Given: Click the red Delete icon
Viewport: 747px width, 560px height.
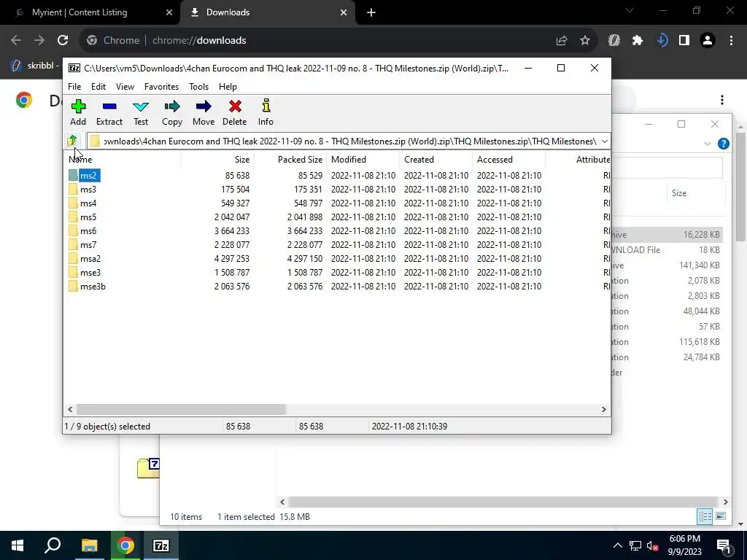Looking at the screenshot, I should (234, 112).
